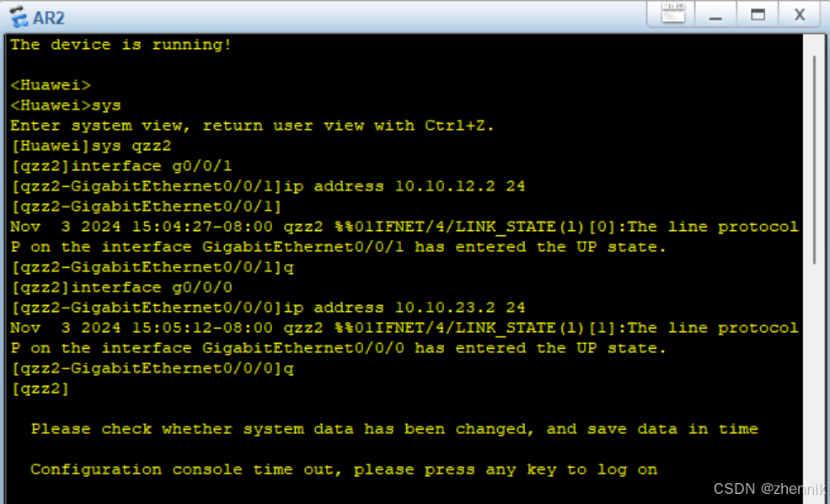
Task: Click the 15:04:27 LINK_STATE log line
Action: point(404,227)
